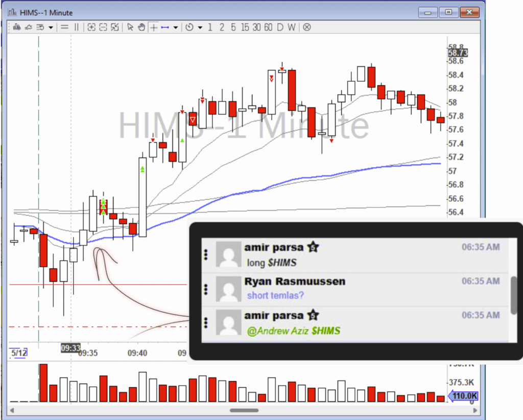Click the zoom out magnifier icon

103,27
